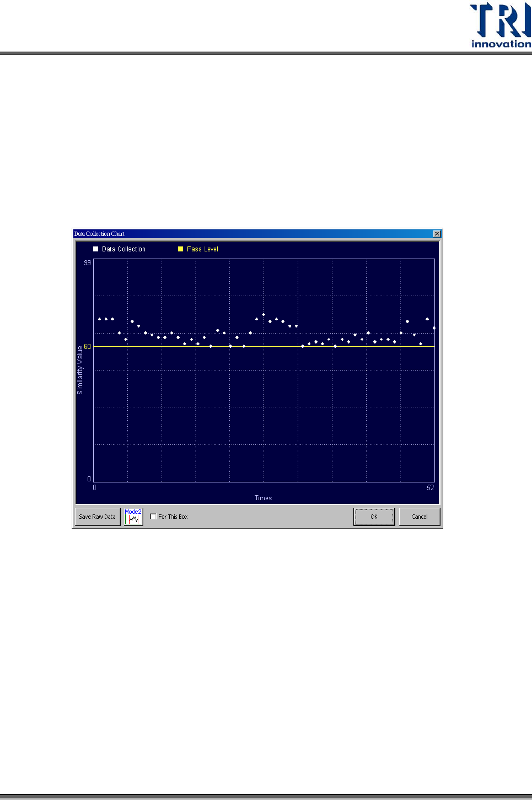532x800 pixels.
Task: Click the Cancel button
Action: [x=420, y=517]
